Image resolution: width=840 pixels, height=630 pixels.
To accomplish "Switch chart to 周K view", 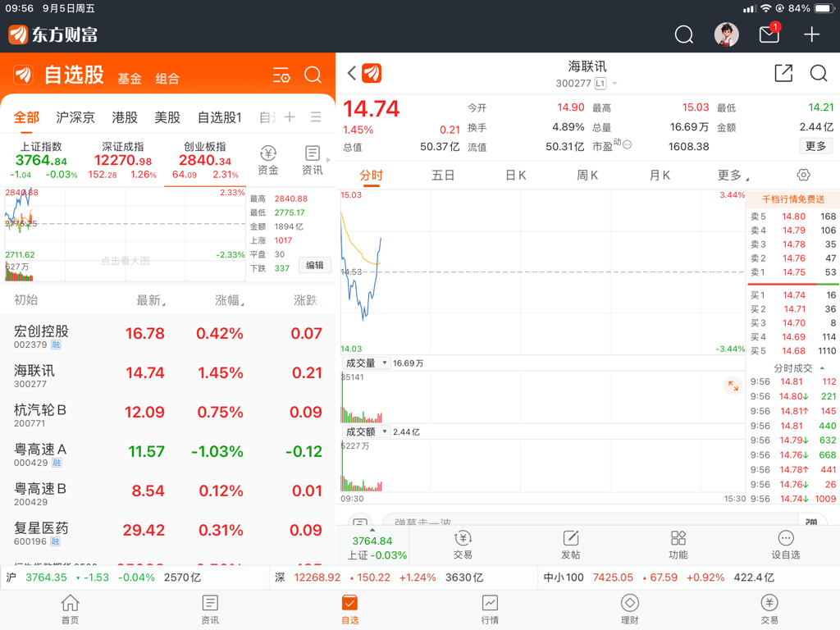I will point(587,176).
